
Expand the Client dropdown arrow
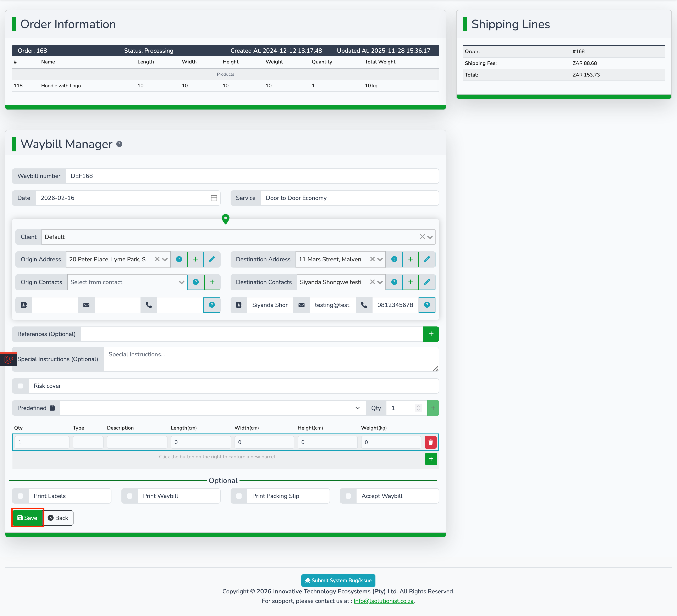click(x=430, y=237)
